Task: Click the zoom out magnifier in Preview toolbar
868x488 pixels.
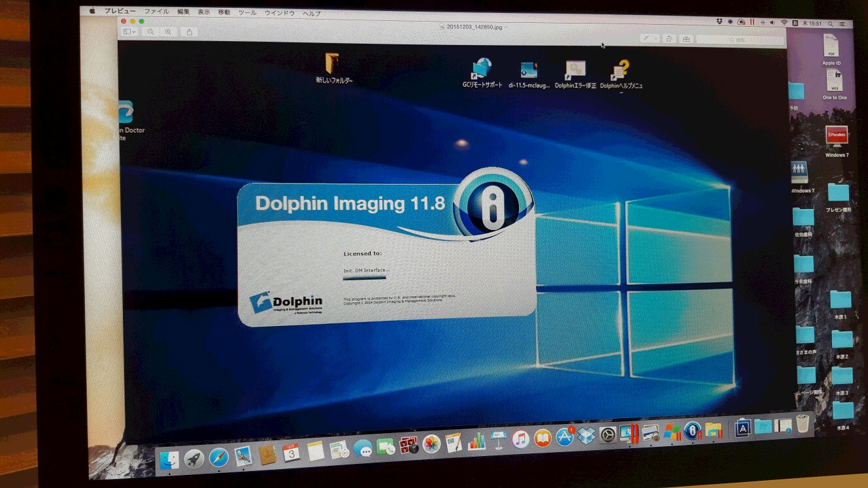Action: point(151,31)
